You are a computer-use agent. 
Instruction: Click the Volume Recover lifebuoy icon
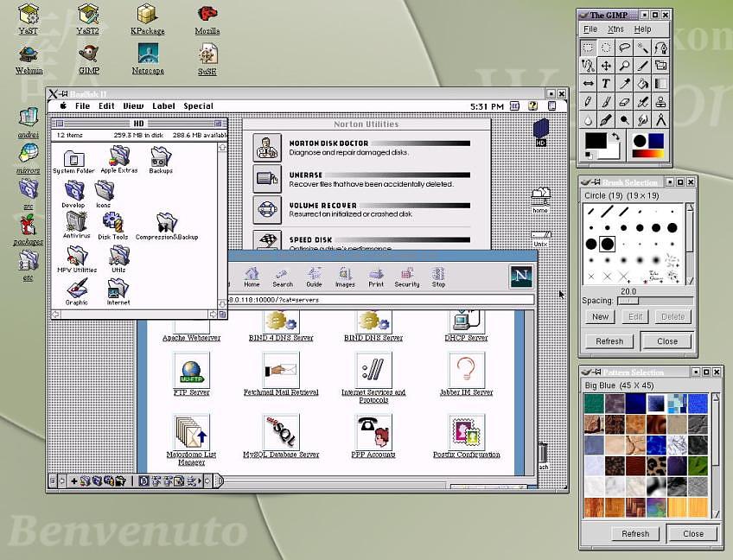coord(267,209)
